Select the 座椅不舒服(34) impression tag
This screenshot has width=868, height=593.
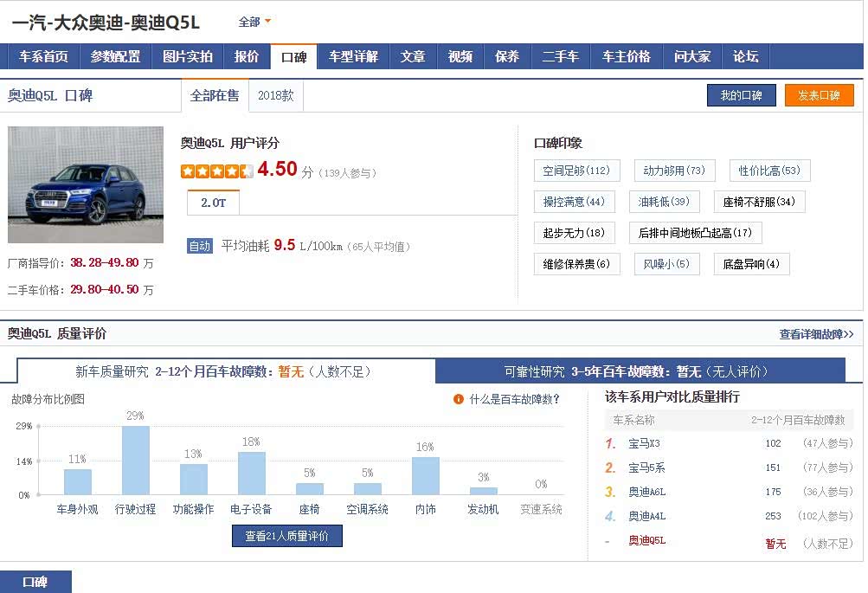click(759, 202)
